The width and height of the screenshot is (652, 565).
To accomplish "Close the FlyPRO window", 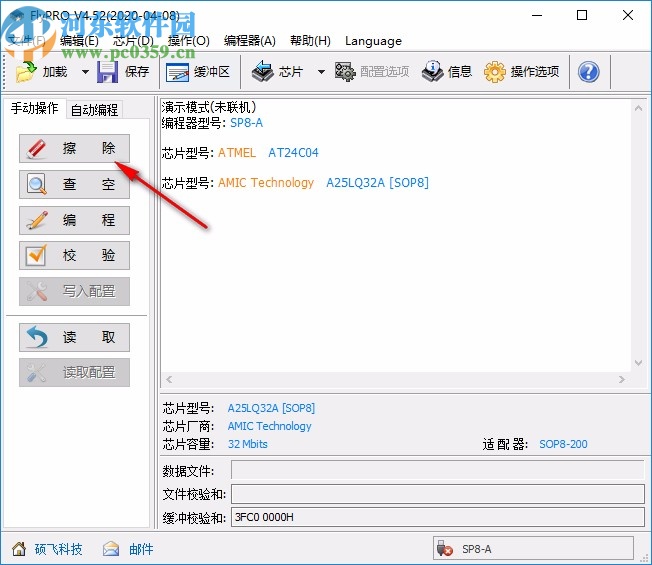I will 628,15.
